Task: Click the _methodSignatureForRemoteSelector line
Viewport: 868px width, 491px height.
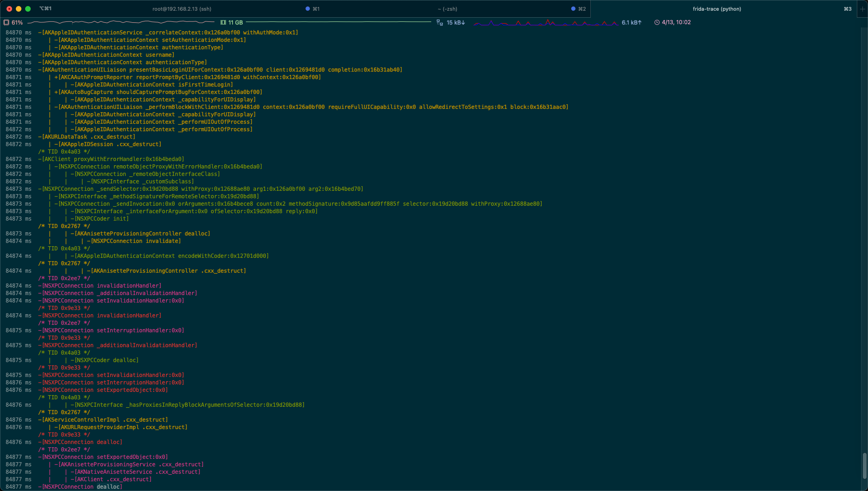Action: point(157,196)
